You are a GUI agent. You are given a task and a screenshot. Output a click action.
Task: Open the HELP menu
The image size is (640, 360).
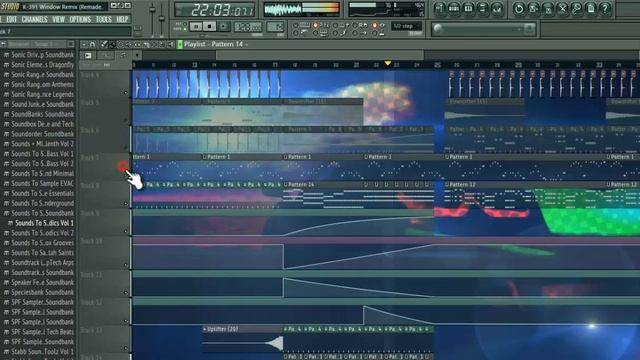pos(122,19)
